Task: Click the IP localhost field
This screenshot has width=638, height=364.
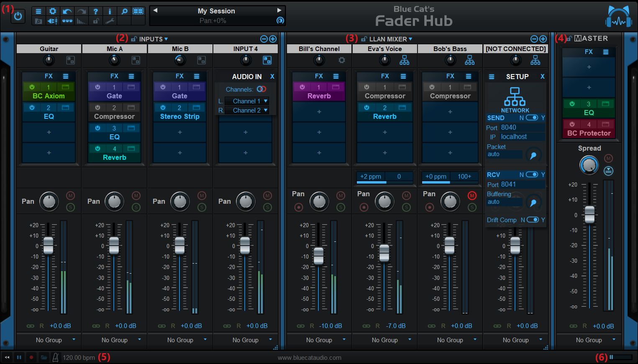Action: pos(523,137)
